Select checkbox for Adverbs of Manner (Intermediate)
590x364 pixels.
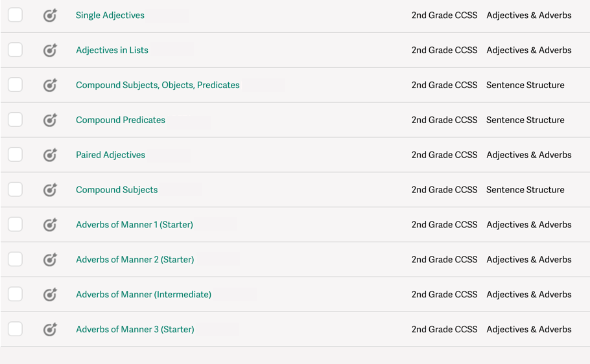pyautogui.click(x=16, y=294)
